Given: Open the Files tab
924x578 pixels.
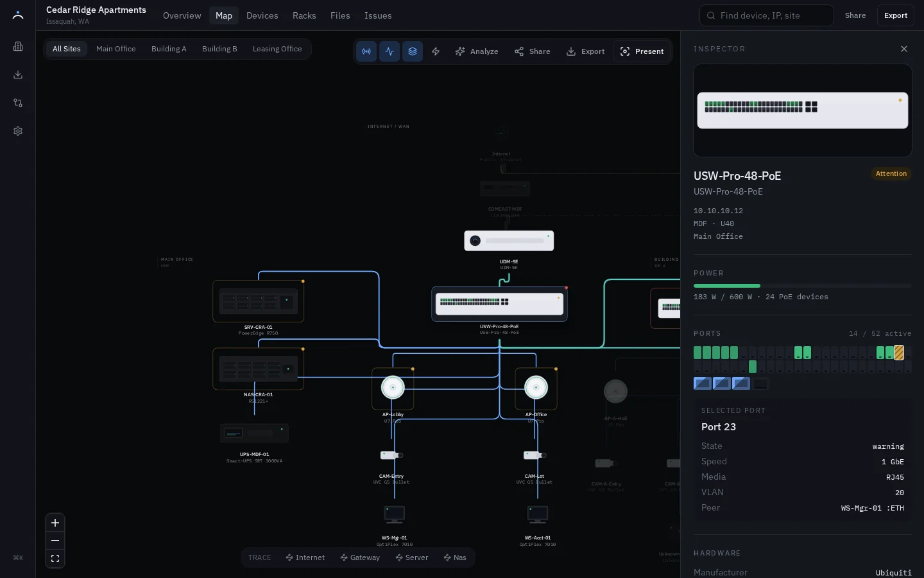Looking at the screenshot, I should (x=340, y=15).
